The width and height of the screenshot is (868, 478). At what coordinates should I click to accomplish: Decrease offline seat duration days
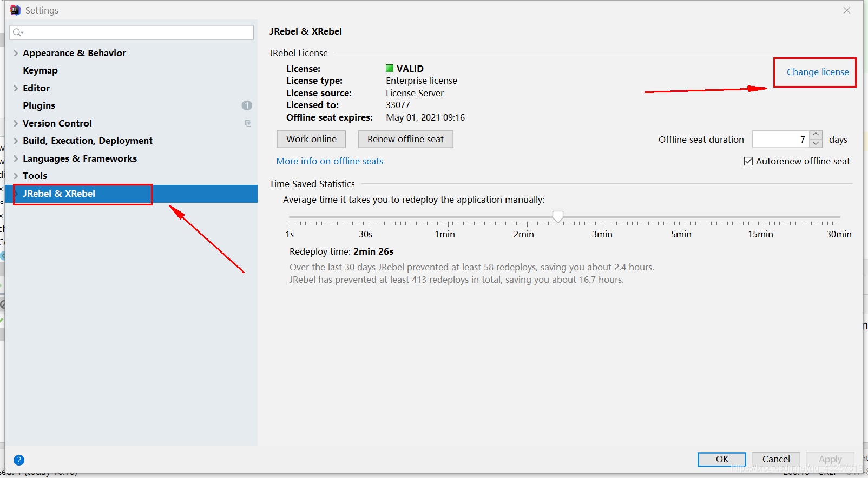point(816,143)
